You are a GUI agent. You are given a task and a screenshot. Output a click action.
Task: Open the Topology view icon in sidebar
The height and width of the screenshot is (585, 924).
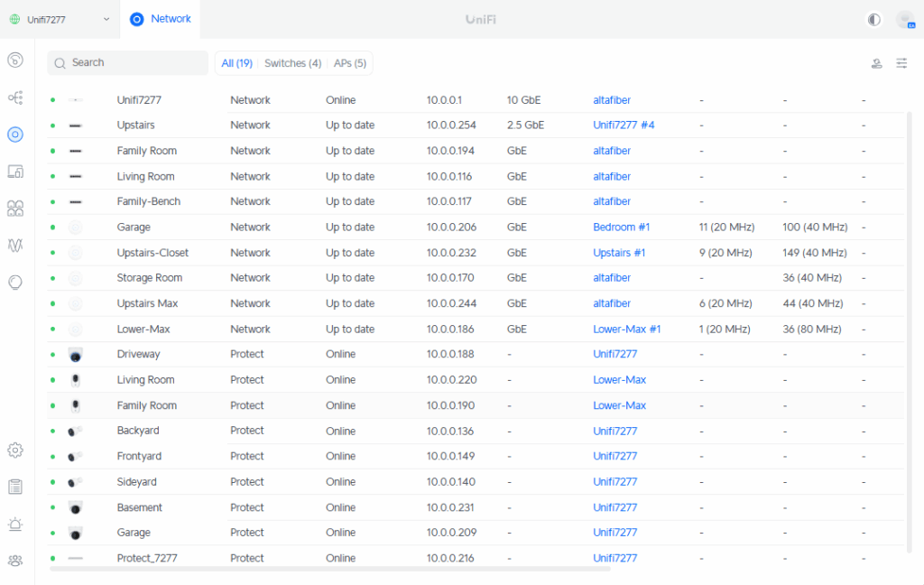point(15,97)
